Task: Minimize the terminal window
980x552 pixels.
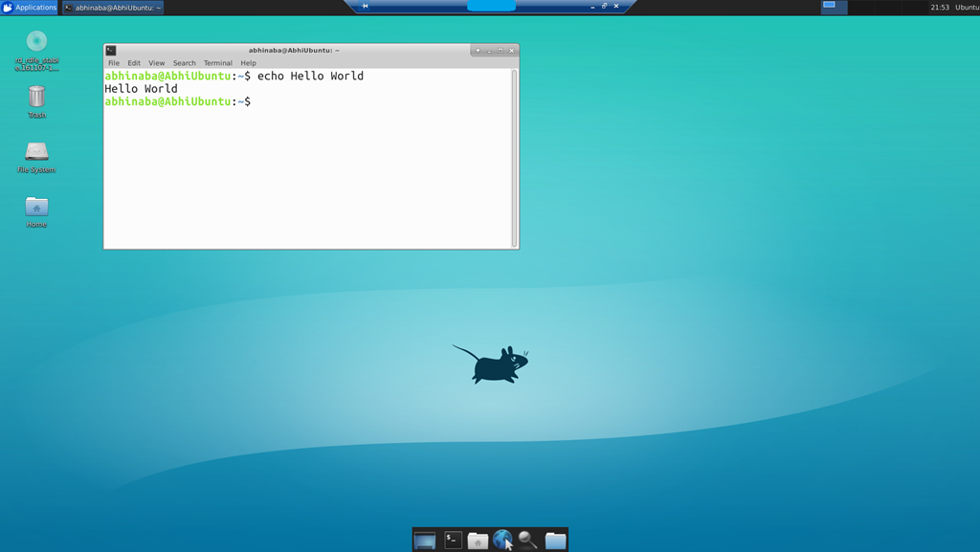Action: click(489, 51)
